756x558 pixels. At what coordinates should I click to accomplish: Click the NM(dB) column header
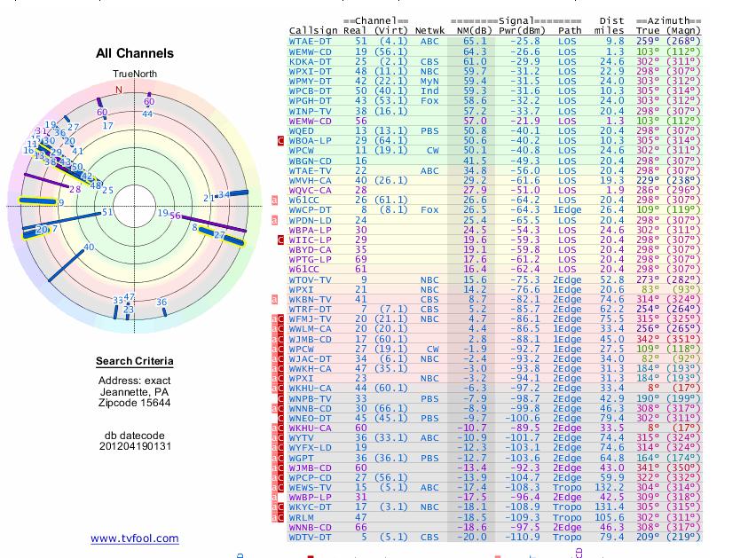[475, 31]
